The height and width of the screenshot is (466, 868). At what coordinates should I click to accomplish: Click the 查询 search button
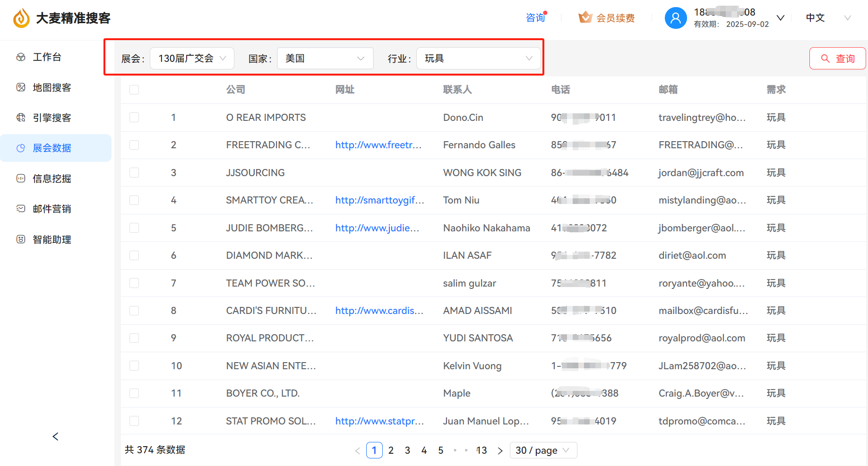pos(837,59)
